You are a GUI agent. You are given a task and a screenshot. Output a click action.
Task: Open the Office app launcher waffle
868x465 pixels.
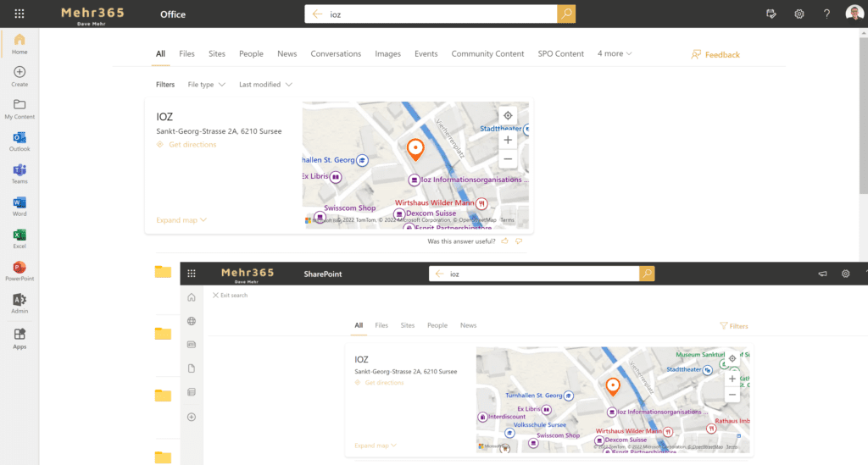[19, 14]
